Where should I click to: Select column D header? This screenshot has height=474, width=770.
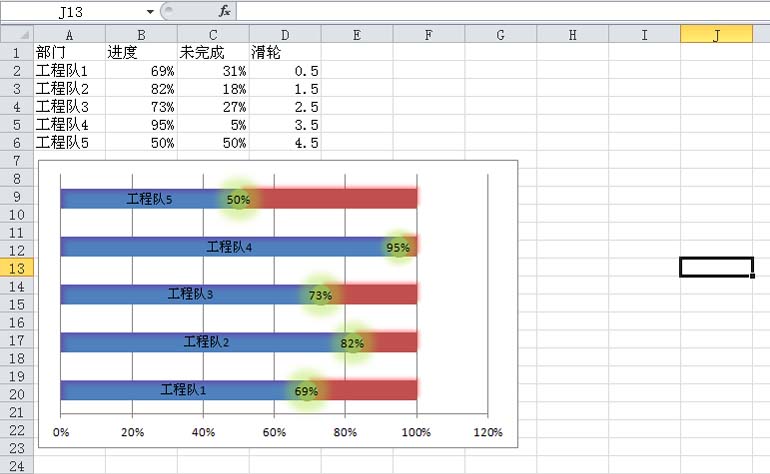click(285, 35)
